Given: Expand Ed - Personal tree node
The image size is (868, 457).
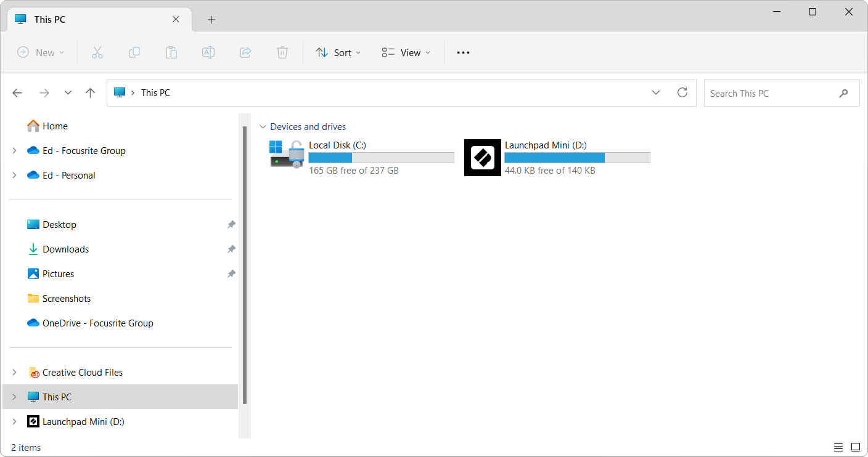Looking at the screenshot, I should pyautogui.click(x=14, y=175).
